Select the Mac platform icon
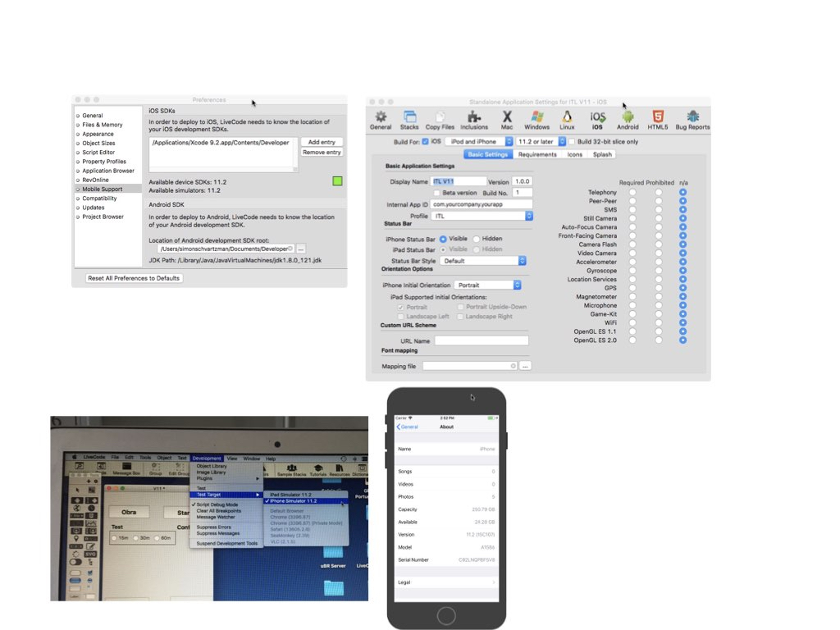The width and height of the screenshot is (840, 630). pos(507,120)
